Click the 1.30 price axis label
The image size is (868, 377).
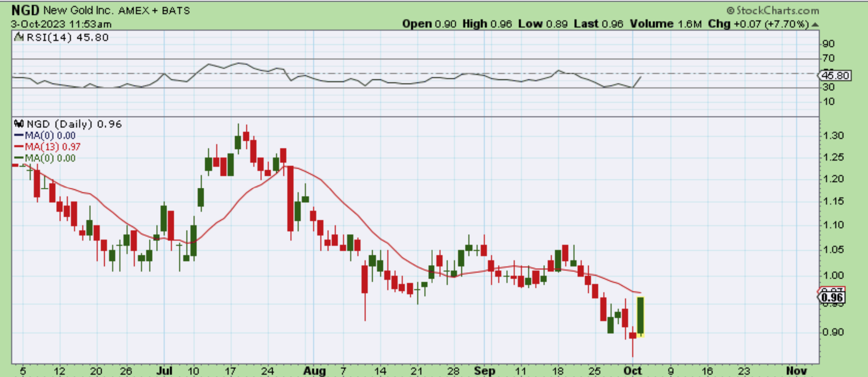(x=833, y=136)
